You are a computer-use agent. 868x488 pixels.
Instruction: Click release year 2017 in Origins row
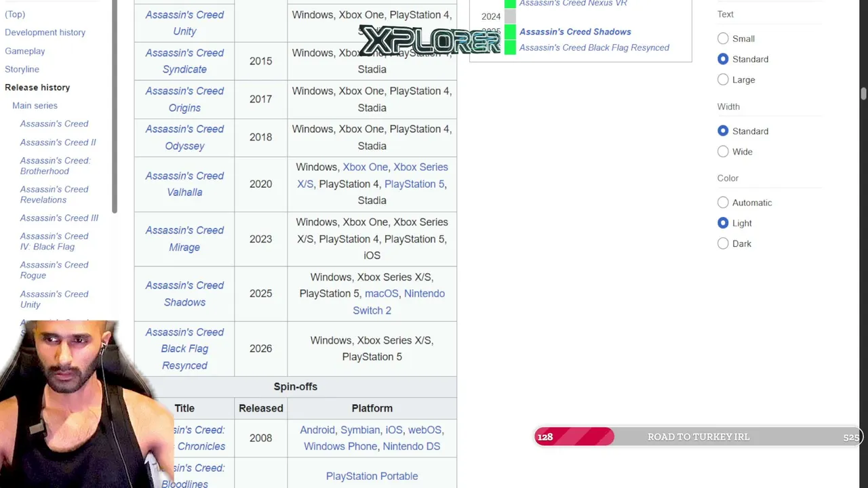tap(260, 99)
